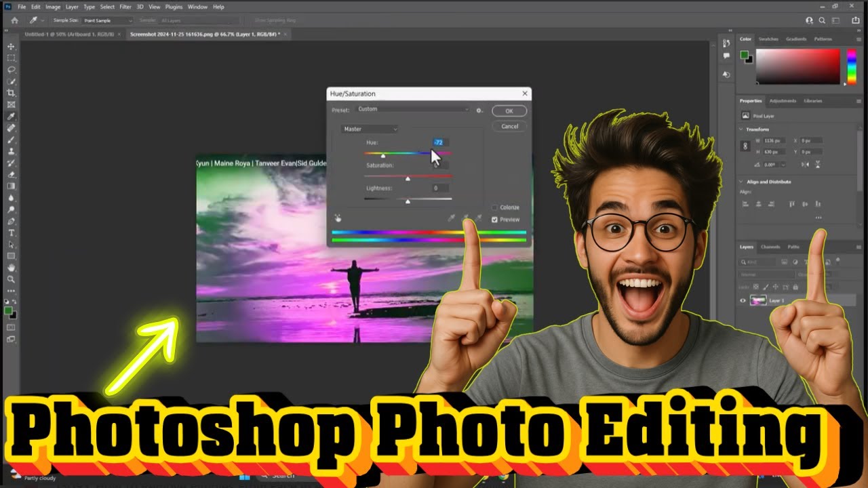Open the Comments panel icon
Viewport: 868px width, 488px height.
726,56
